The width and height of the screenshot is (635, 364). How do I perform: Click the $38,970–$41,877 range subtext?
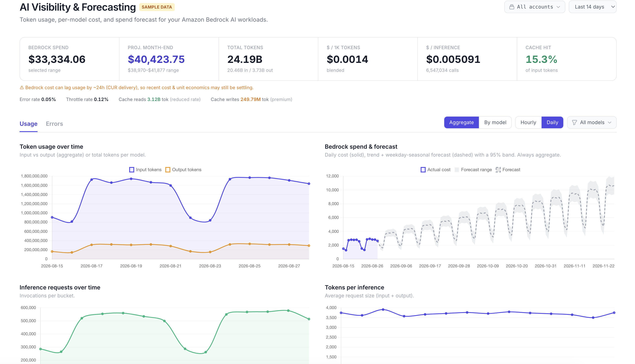coord(153,70)
